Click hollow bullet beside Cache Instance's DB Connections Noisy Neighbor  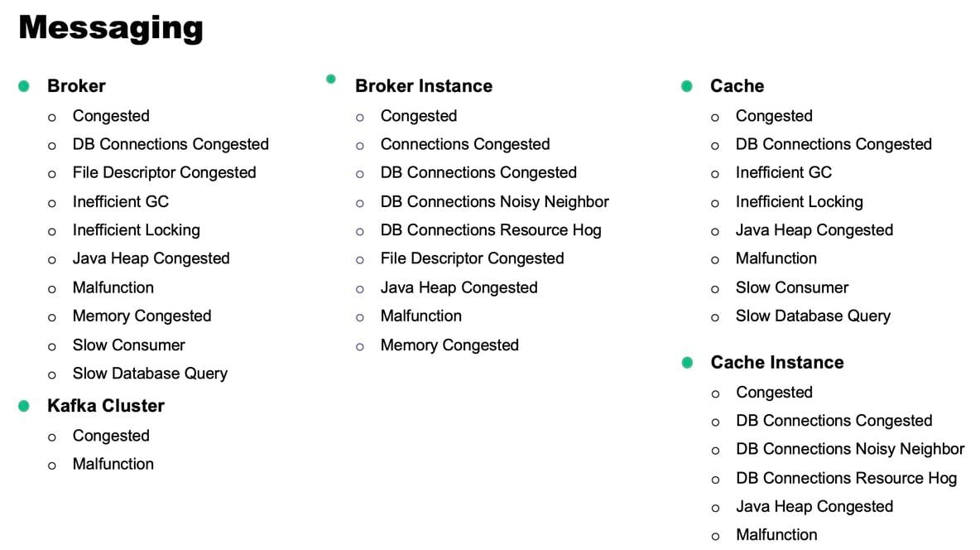tap(715, 450)
